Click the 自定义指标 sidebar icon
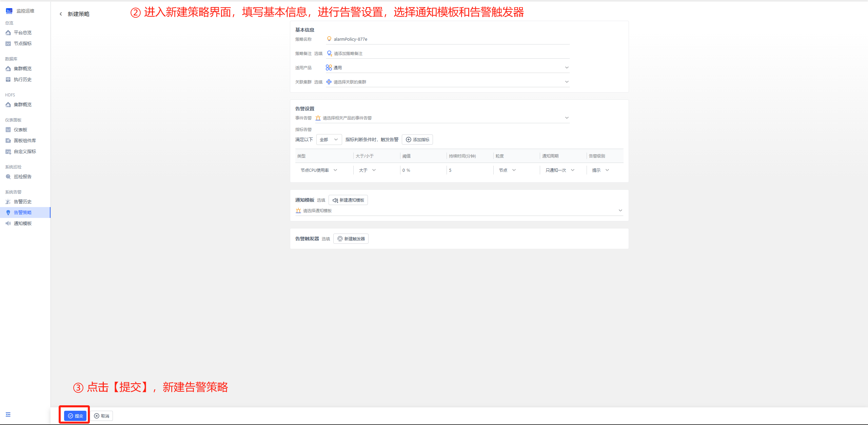 point(8,151)
